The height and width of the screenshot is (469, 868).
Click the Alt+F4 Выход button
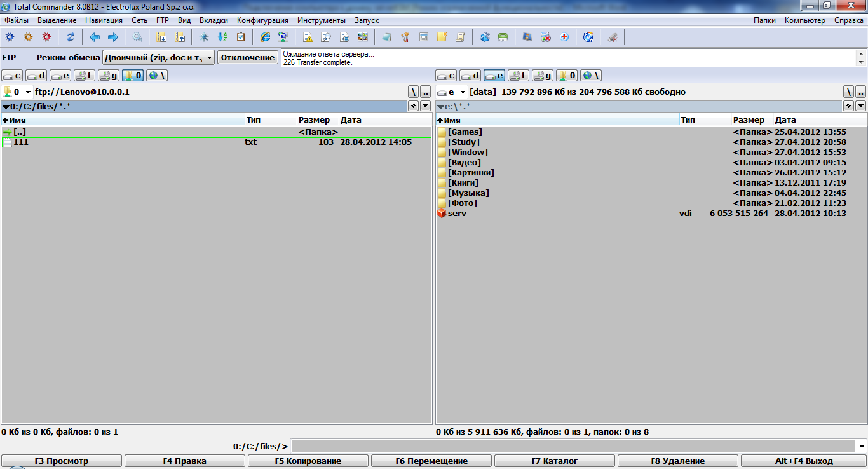[x=803, y=461]
